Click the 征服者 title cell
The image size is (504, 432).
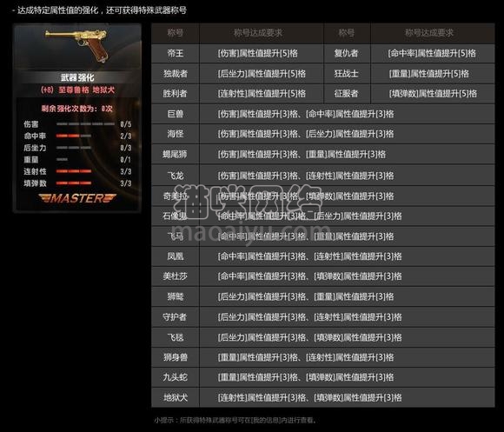point(347,94)
